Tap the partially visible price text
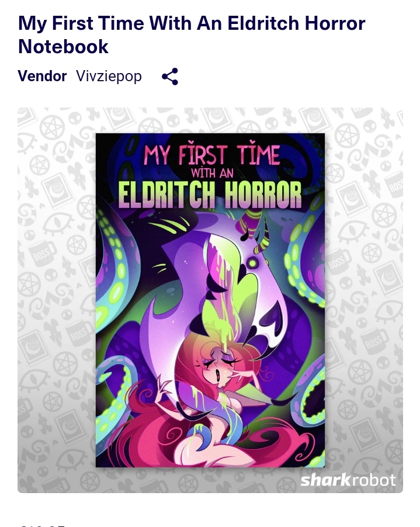Viewport: 420px width, 527px height. tap(42, 525)
